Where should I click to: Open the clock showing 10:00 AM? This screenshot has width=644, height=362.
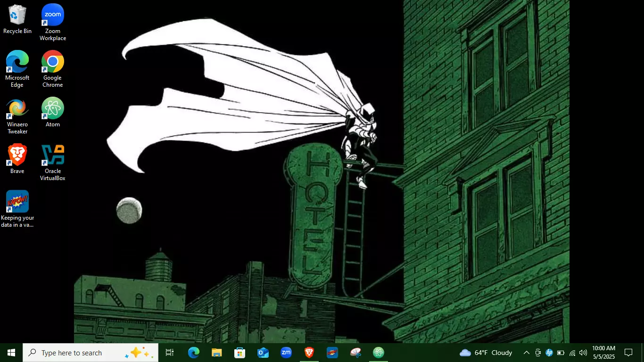tap(604, 353)
